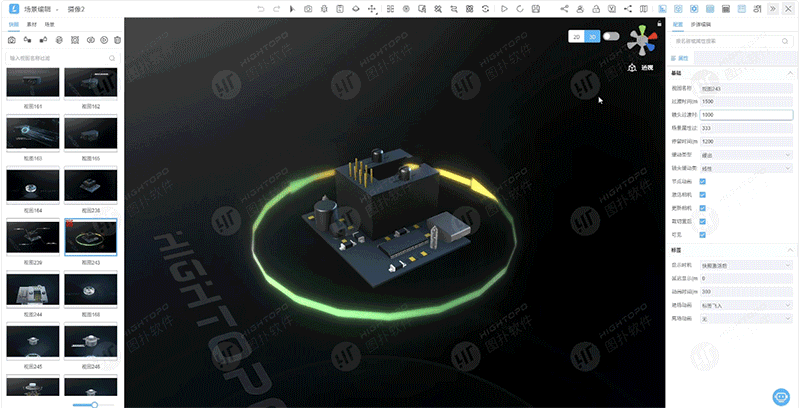Screen dimensions: 800x408
Task: Click the link chain icon in left panel
Action: click(91, 40)
